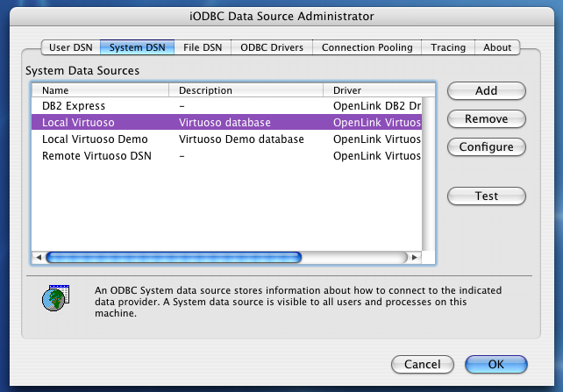This screenshot has height=392, width=563.
Task: Open the Tracing tab
Action: [x=448, y=47]
